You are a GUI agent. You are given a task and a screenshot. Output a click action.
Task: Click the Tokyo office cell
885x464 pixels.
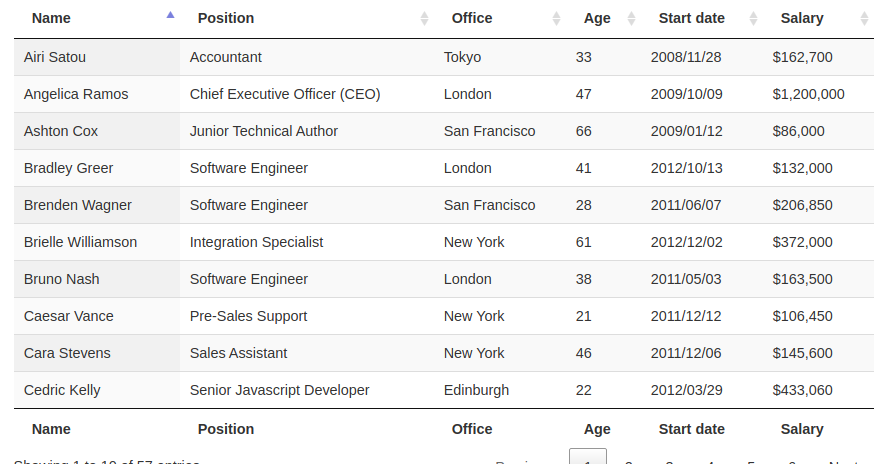pyautogui.click(x=462, y=57)
